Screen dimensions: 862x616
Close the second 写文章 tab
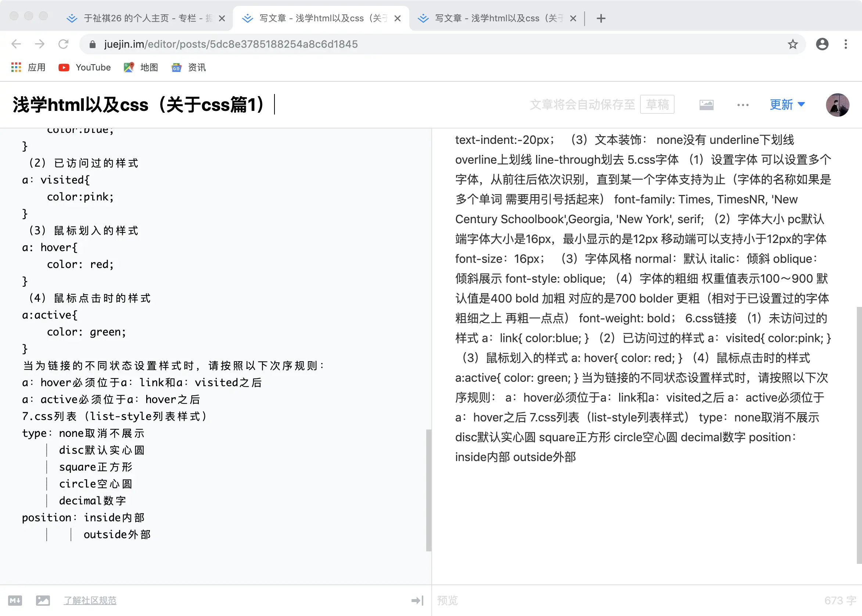point(398,18)
